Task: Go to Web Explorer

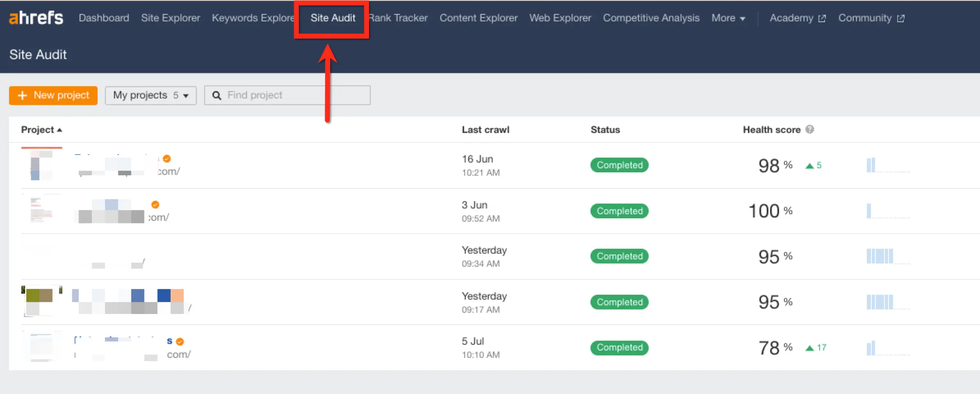Action: pos(560,18)
